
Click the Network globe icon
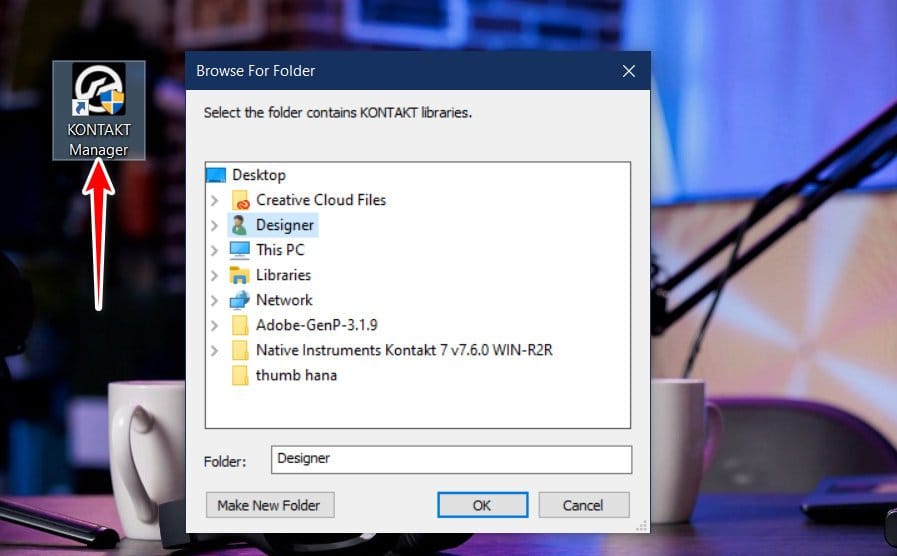pos(239,300)
